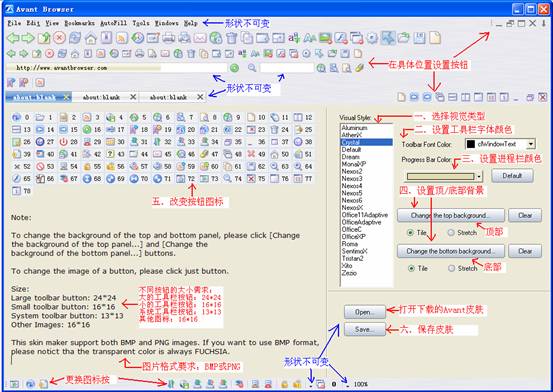Click the large trash bin icon
Viewport: 553px width, 392px height.
click(x=231, y=38)
